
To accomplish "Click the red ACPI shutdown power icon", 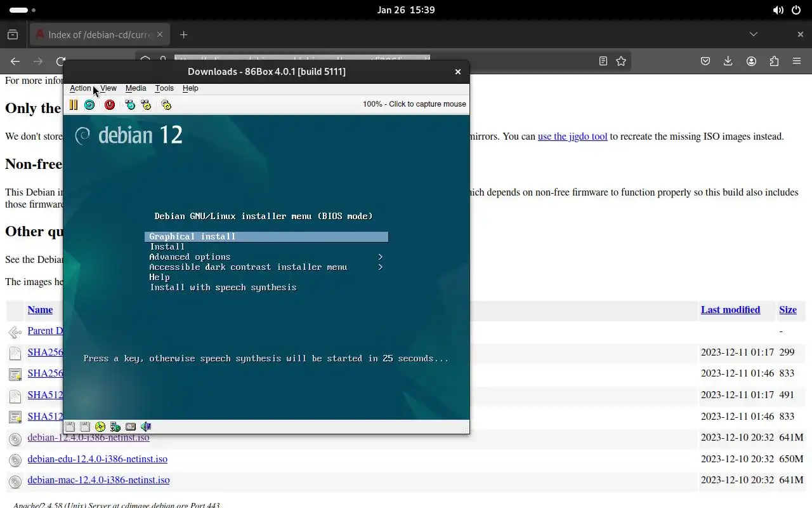I will 110,105.
